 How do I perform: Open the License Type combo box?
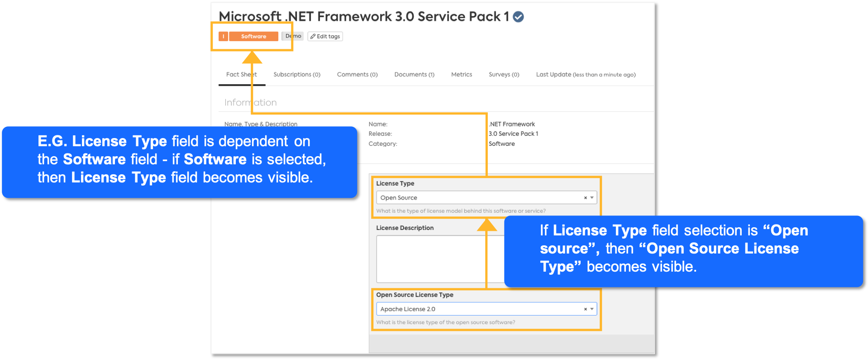[x=486, y=198]
